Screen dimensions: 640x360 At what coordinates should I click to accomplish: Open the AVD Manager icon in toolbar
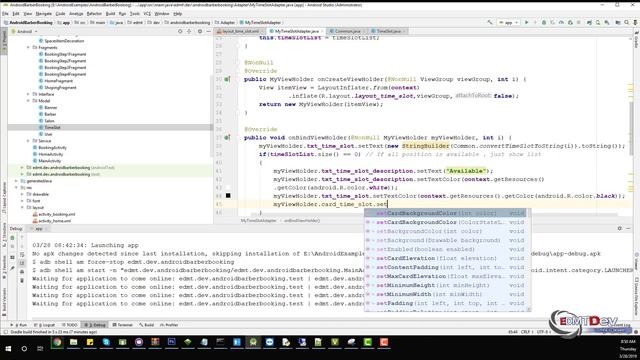pyautogui.click(x=598, y=22)
